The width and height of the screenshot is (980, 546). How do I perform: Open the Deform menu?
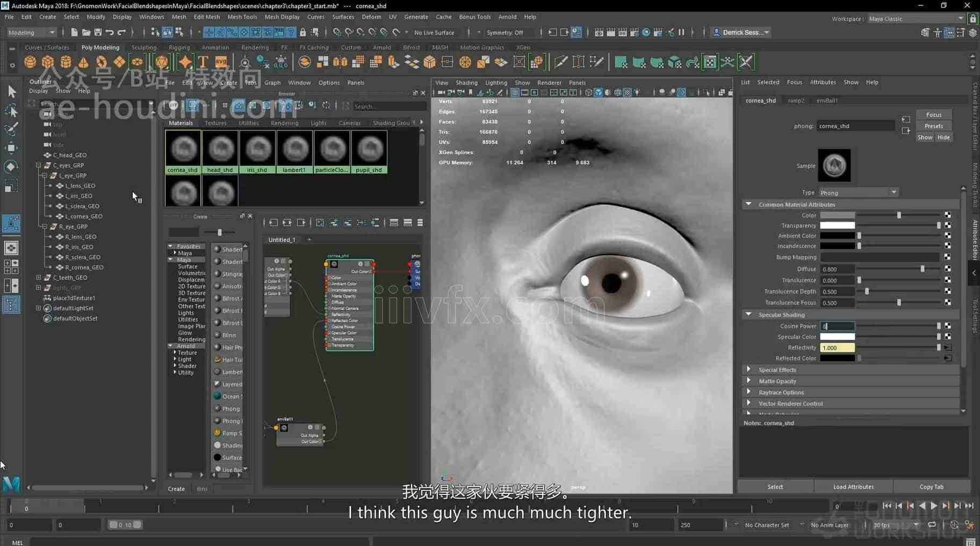371,17
